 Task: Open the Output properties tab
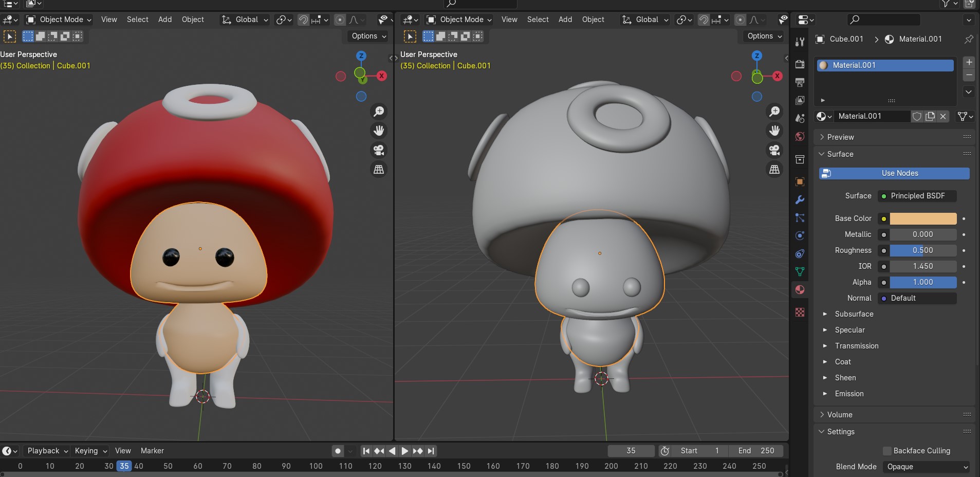(800, 82)
